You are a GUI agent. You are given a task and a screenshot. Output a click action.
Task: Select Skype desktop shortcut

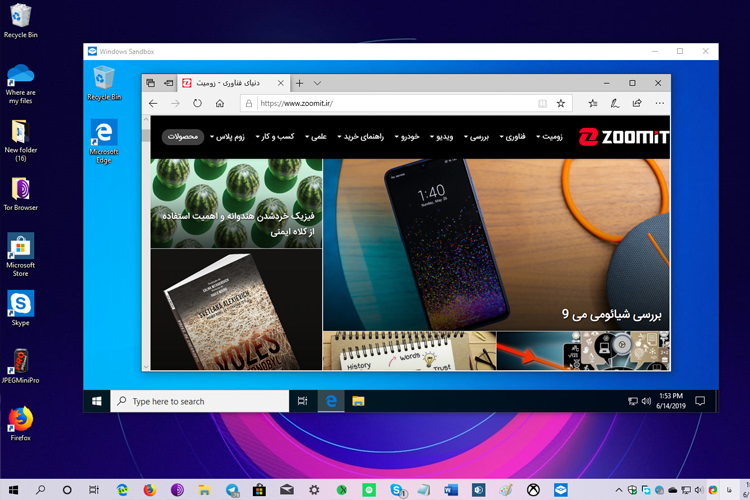point(20,308)
